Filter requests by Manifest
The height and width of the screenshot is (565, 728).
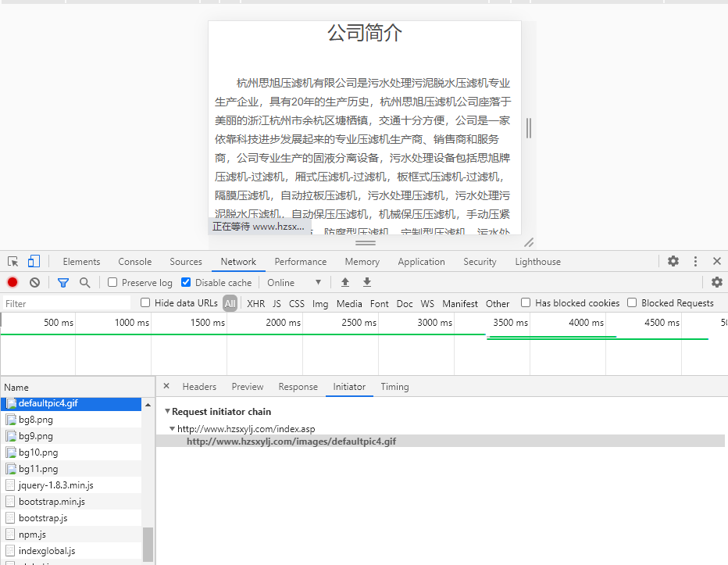point(459,303)
